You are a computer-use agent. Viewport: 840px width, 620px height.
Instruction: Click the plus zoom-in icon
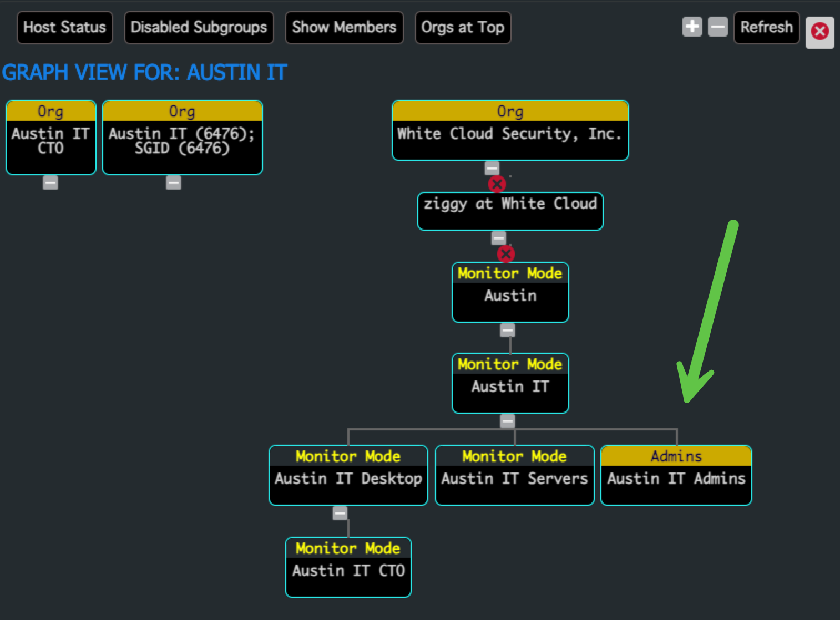[x=692, y=27]
